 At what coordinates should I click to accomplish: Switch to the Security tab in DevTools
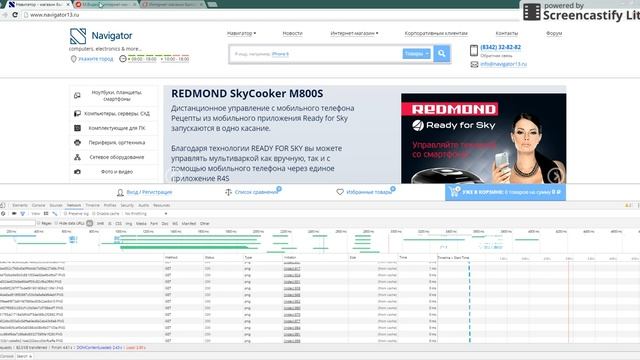pyautogui.click(x=127, y=205)
